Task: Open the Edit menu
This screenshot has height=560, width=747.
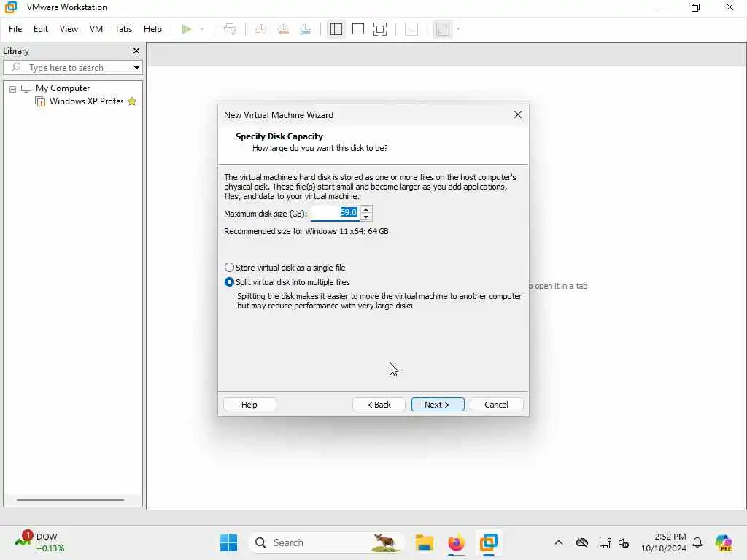Action: pos(41,29)
